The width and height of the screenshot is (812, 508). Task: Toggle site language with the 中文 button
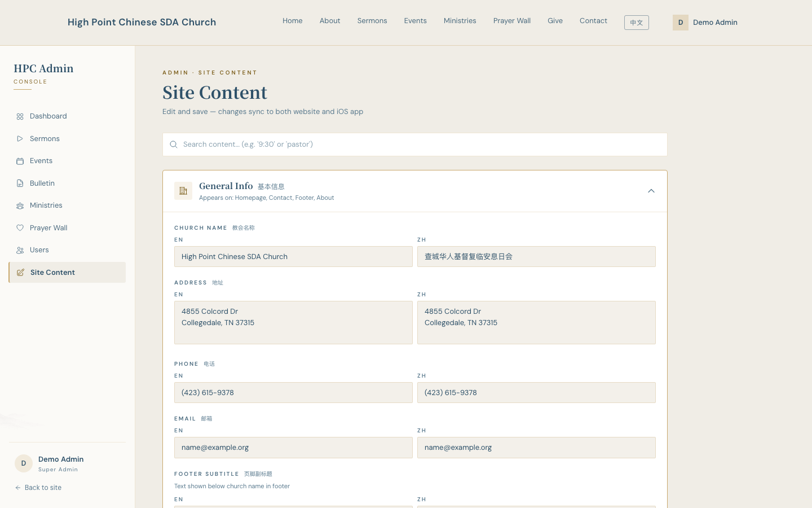637,23
